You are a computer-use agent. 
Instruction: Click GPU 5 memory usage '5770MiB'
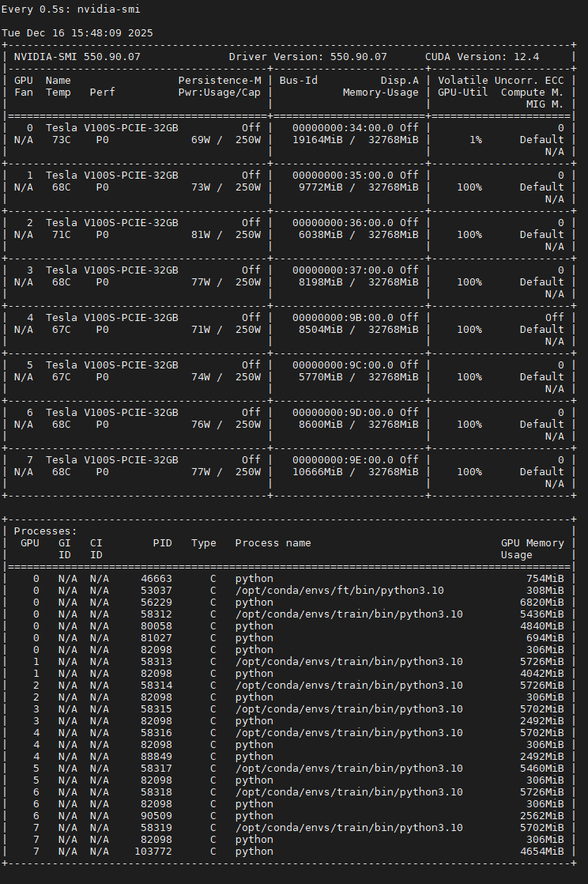(x=321, y=376)
